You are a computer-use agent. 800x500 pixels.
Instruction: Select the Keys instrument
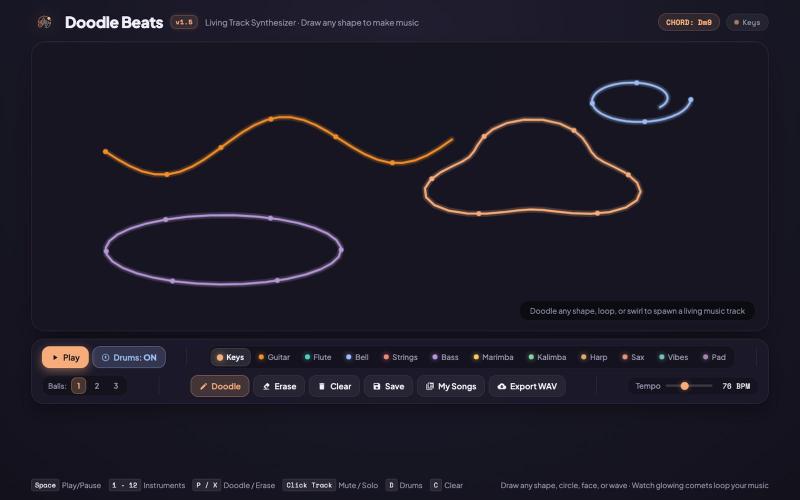(x=231, y=357)
